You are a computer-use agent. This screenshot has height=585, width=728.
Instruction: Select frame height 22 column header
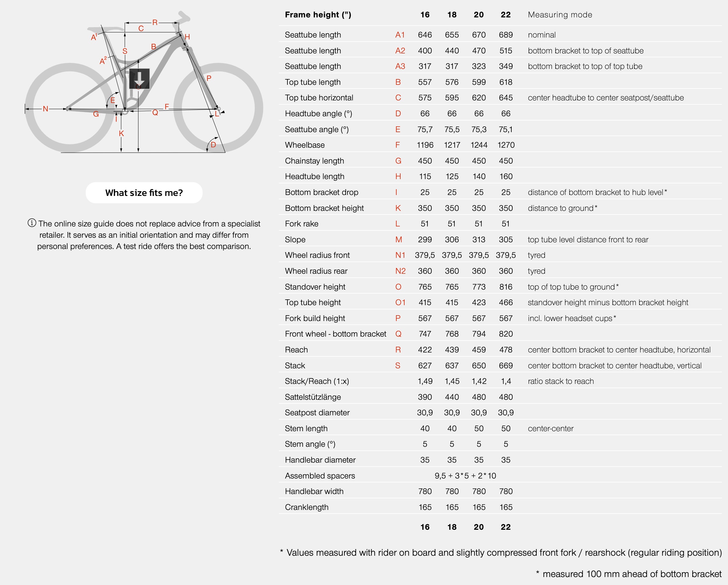[x=506, y=15]
